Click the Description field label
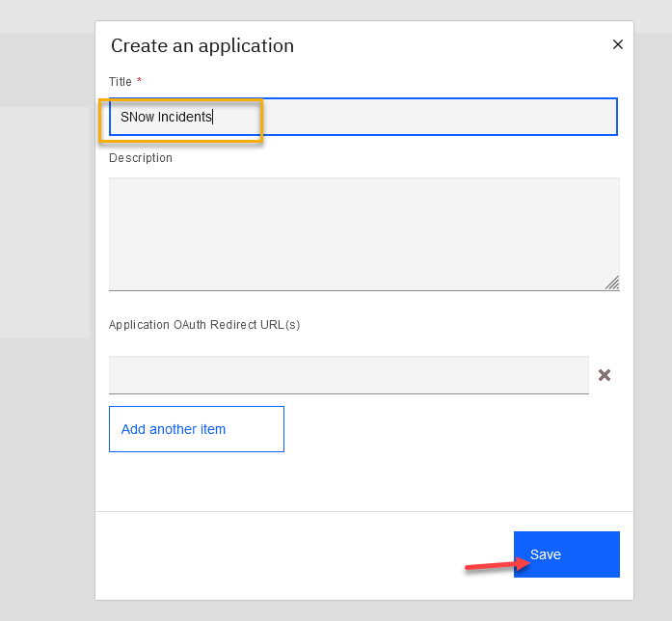 [141, 158]
